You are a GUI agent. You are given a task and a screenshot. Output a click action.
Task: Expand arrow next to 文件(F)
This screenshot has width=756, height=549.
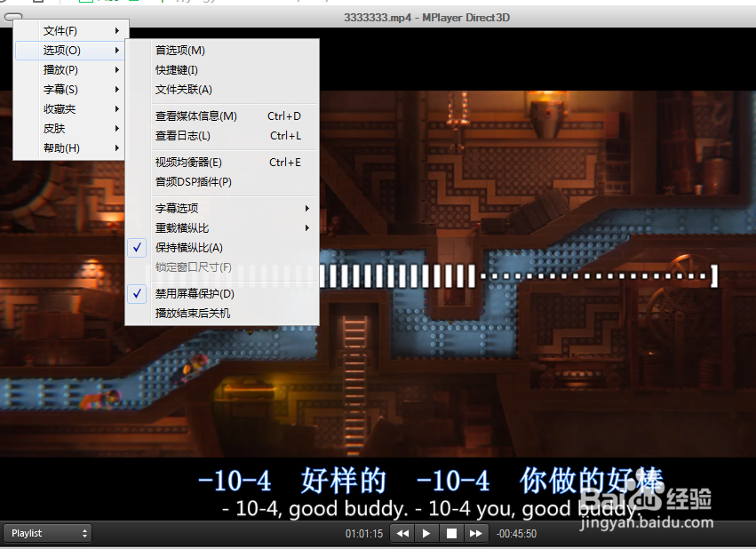(116, 31)
